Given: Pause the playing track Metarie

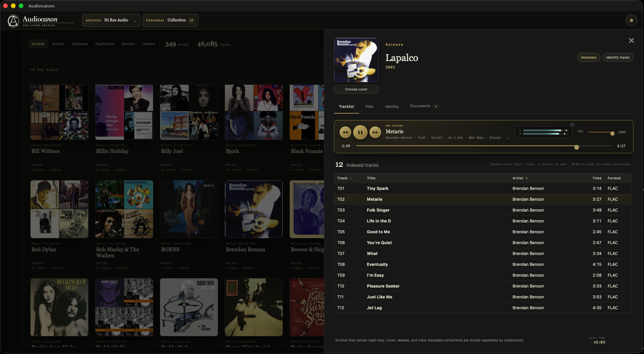Looking at the screenshot, I should 360,132.
